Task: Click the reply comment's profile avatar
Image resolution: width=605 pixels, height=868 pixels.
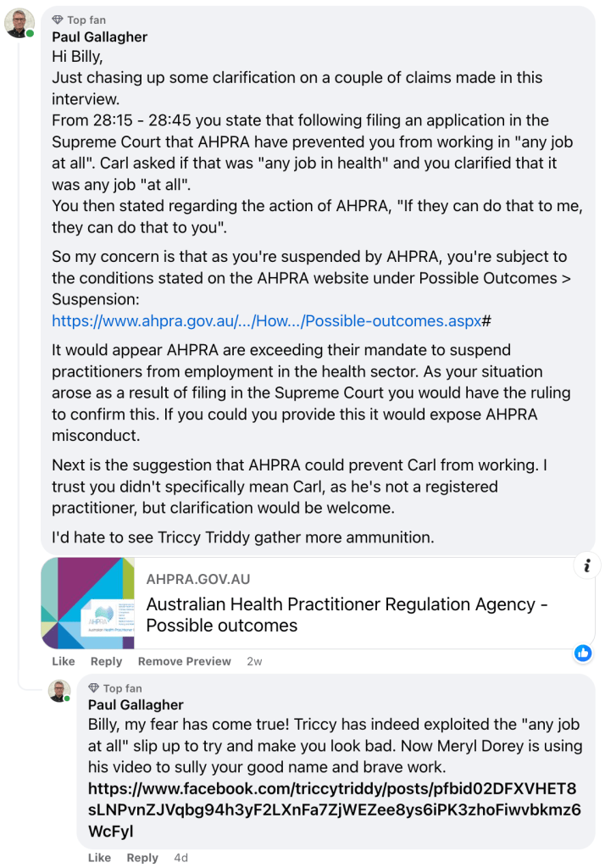Action: click(60, 691)
